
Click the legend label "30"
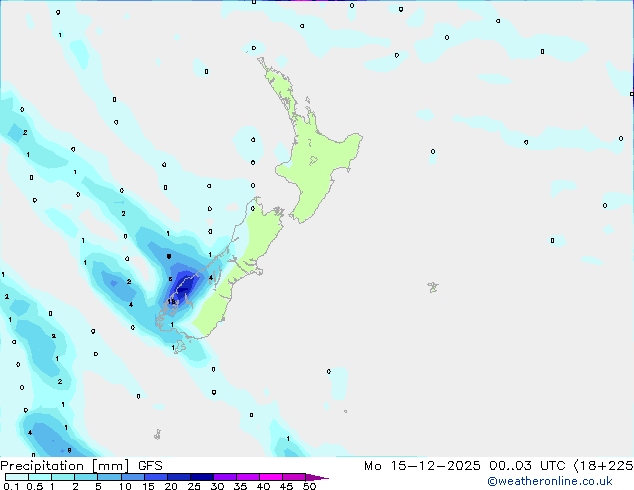[x=217, y=486]
